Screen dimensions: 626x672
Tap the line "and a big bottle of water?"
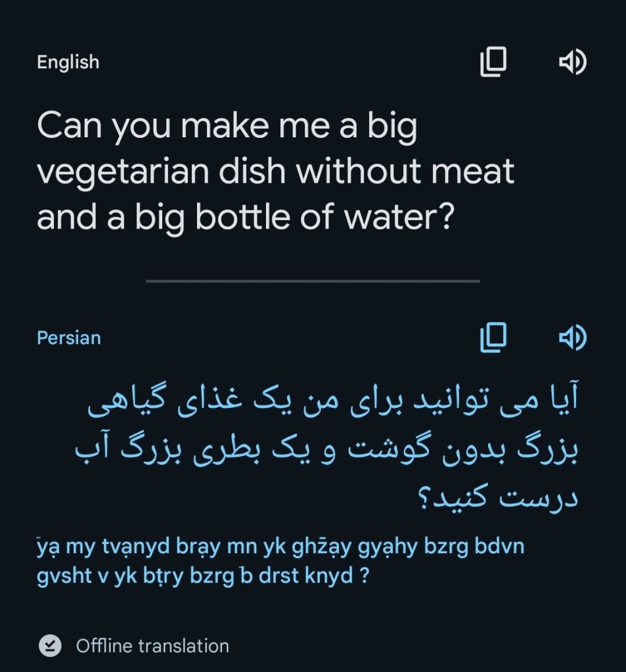[x=246, y=217]
